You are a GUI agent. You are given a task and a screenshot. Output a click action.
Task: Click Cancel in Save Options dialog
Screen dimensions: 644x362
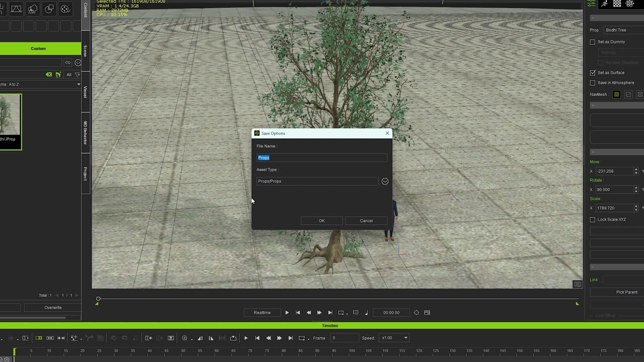tap(366, 221)
